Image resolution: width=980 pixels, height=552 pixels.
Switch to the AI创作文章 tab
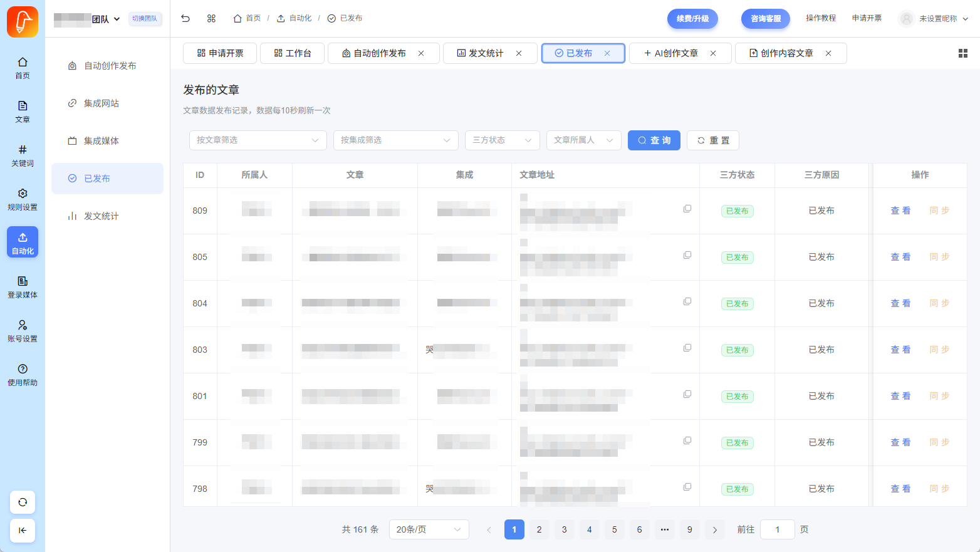coord(675,53)
